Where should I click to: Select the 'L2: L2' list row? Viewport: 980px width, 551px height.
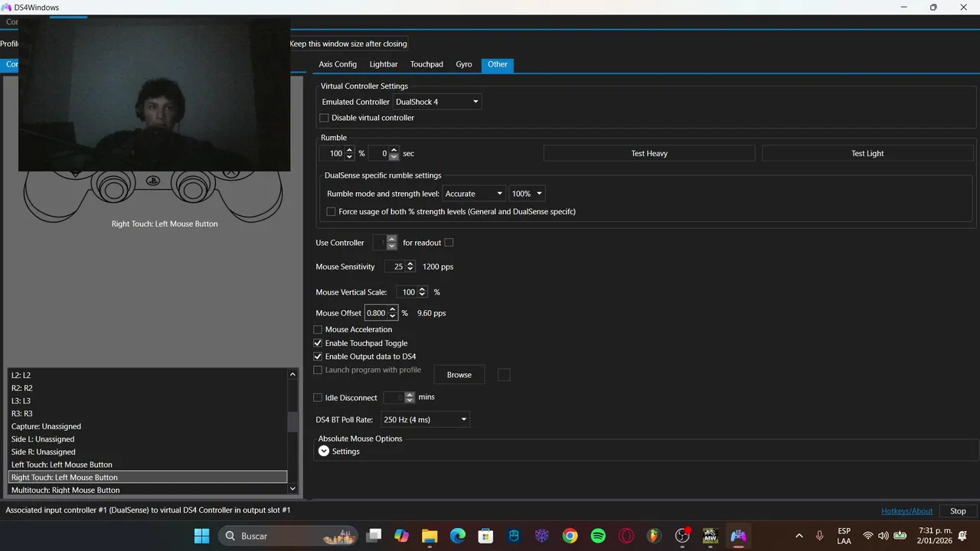148,376
